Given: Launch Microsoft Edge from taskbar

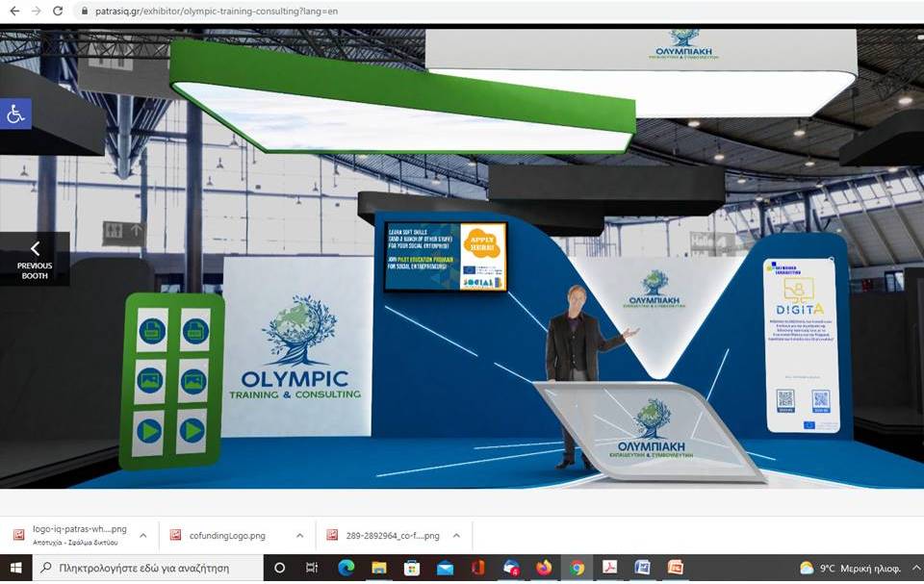Looking at the screenshot, I should tap(346, 568).
